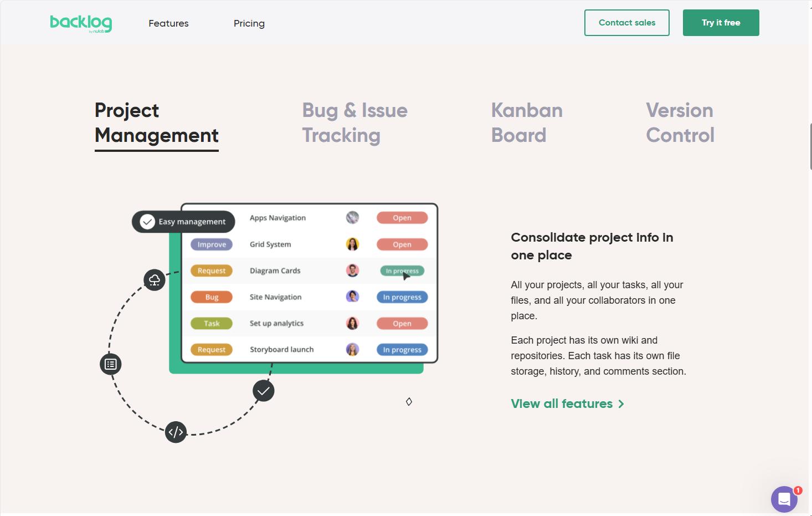
Task: Click the Easy management check badge
Action: [x=183, y=222]
